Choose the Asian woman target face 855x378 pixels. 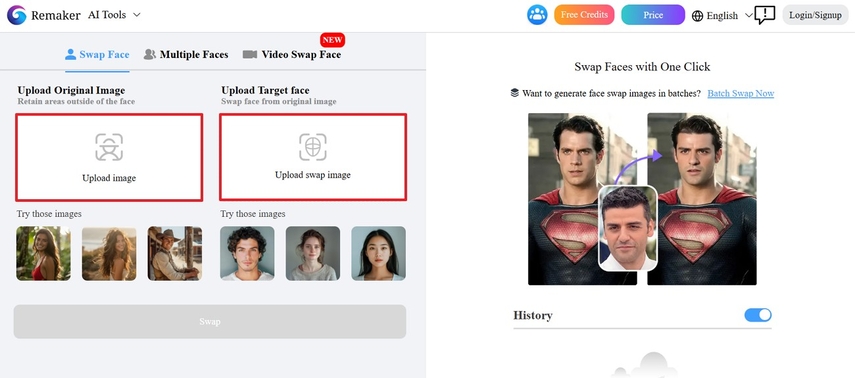click(x=378, y=254)
